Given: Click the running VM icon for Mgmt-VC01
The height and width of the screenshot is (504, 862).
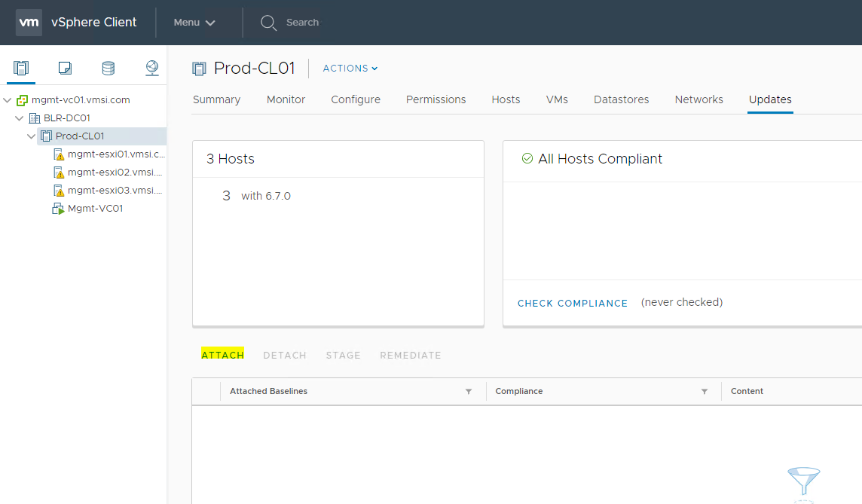Looking at the screenshot, I should (x=58, y=209).
